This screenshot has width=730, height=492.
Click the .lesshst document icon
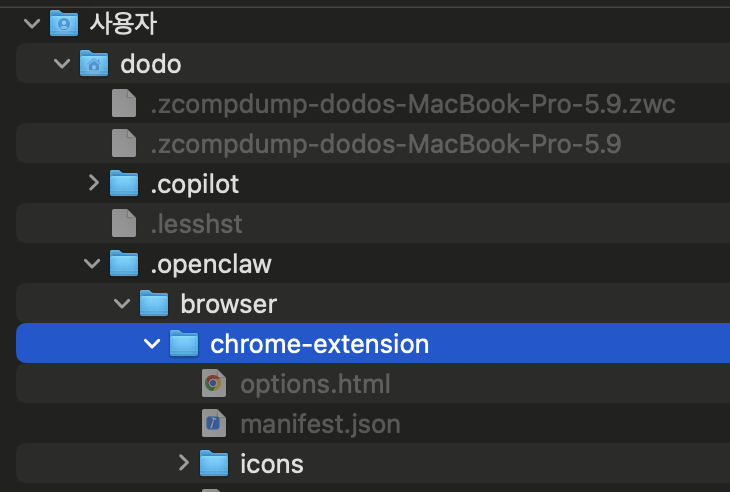[x=124, y=223]
